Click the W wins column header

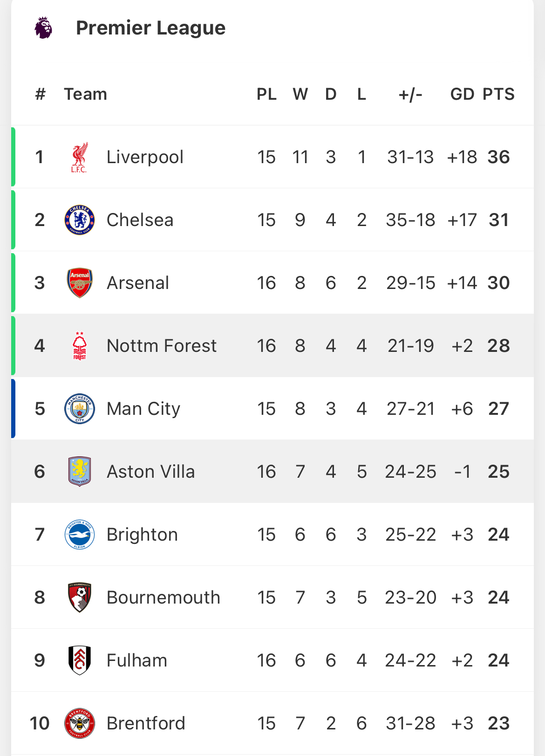300,94
